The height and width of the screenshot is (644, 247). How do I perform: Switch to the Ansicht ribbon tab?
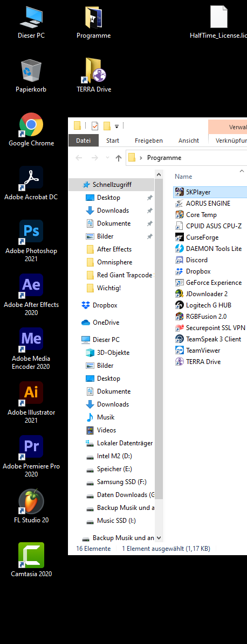coord(189,141)
